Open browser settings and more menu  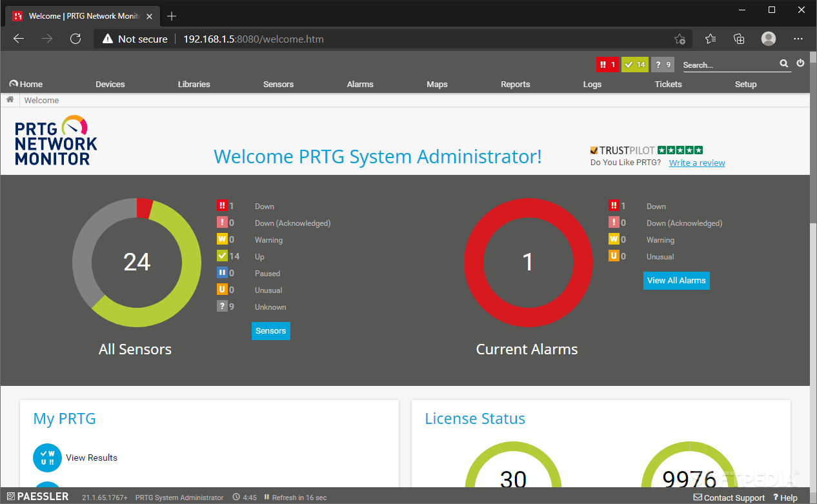click(799, 39)
